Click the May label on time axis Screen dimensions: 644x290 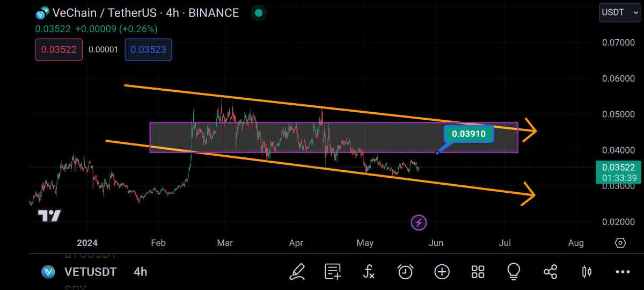tap(365, 243)
